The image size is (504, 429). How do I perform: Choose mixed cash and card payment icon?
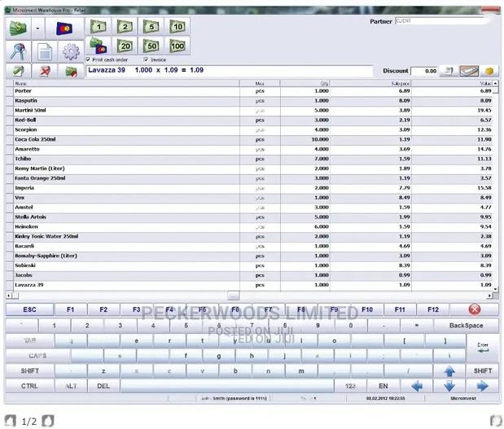[99, 46]
